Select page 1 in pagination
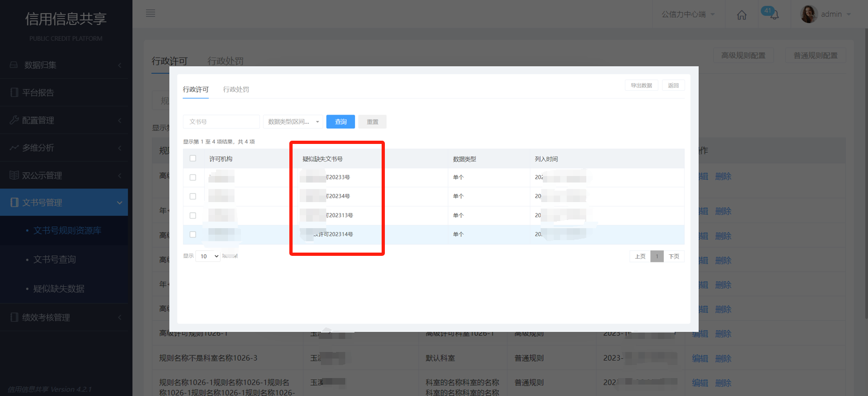868x396 pixels. click(657, 256)
